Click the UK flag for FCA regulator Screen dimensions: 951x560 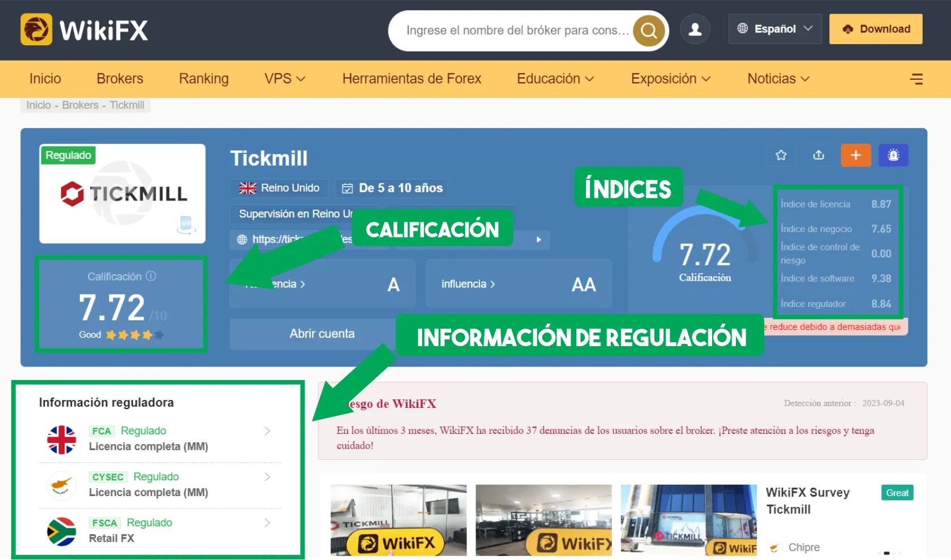(x=61, y=440)
